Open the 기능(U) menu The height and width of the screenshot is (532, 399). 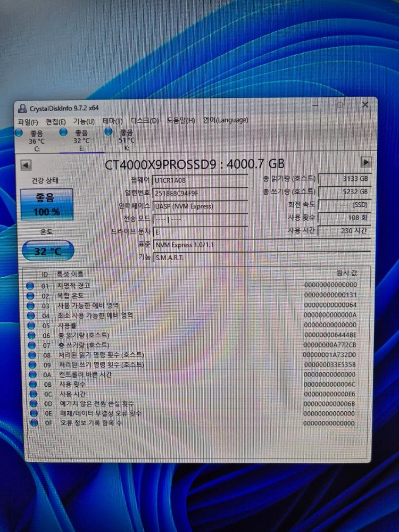(84, 121)
